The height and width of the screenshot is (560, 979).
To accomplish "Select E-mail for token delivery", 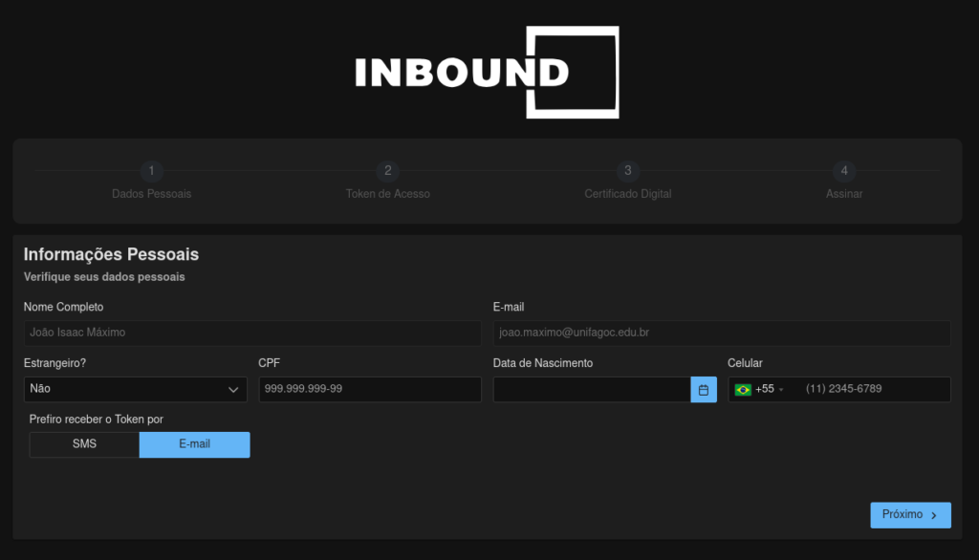I will 194,444.
